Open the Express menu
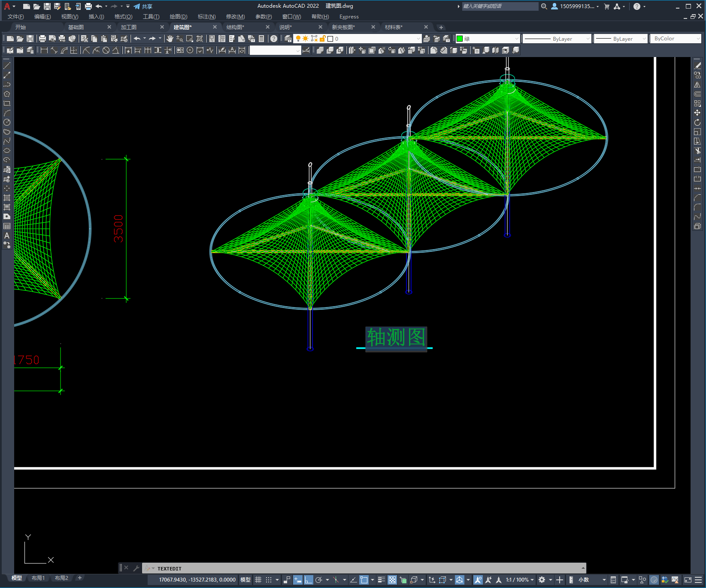Screen dimensions: 706x588 [349, 17]
